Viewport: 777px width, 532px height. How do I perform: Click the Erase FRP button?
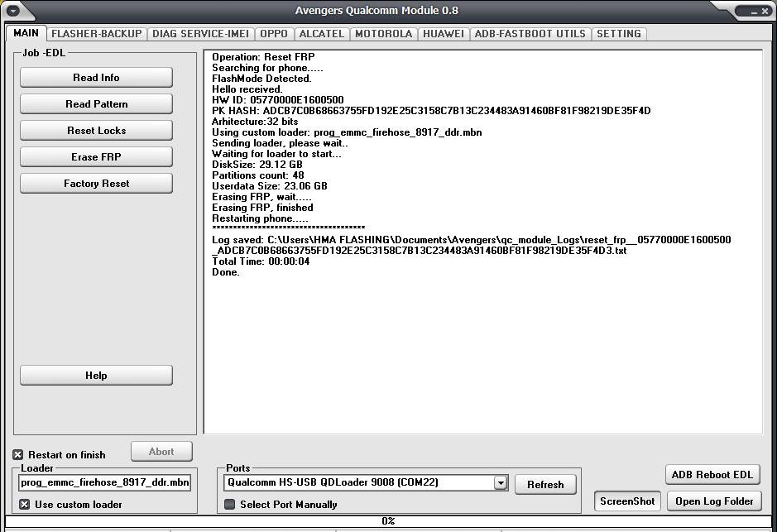point(96,157)
